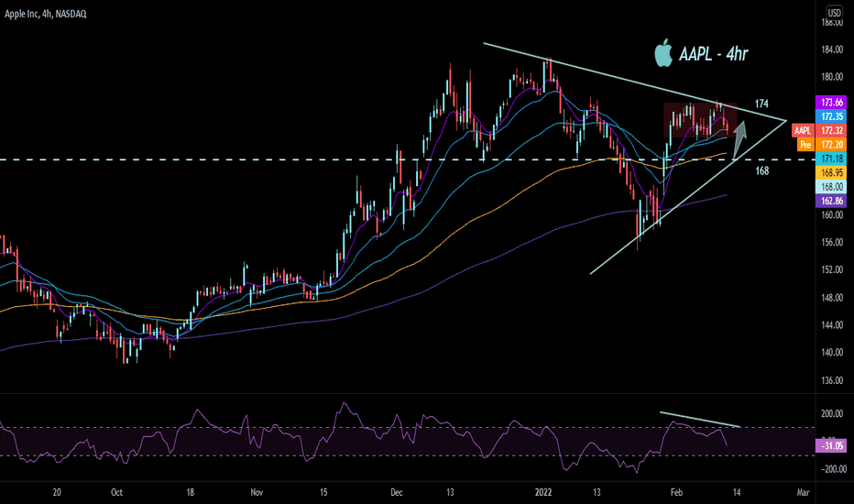Click the teal 171.18 price tag
The height and width of the screenshot is (504, 854).
(831, 159)
